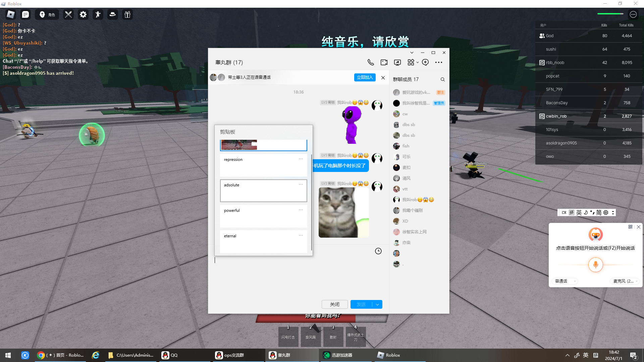Screen dimensions: 644x362
Task: Start screen sharing in the QQ chat
Action: [397, 62]
